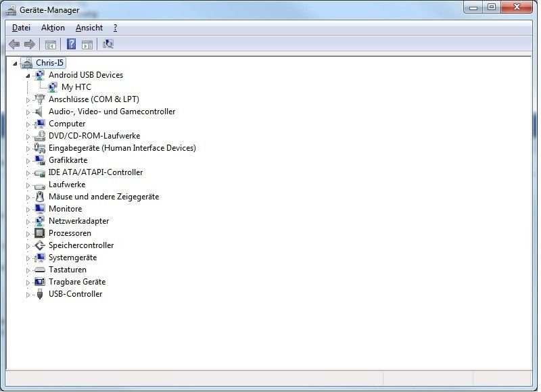Click the USB-Controller plug icon
The image size is (541, 392).
[x=40, y=294]
